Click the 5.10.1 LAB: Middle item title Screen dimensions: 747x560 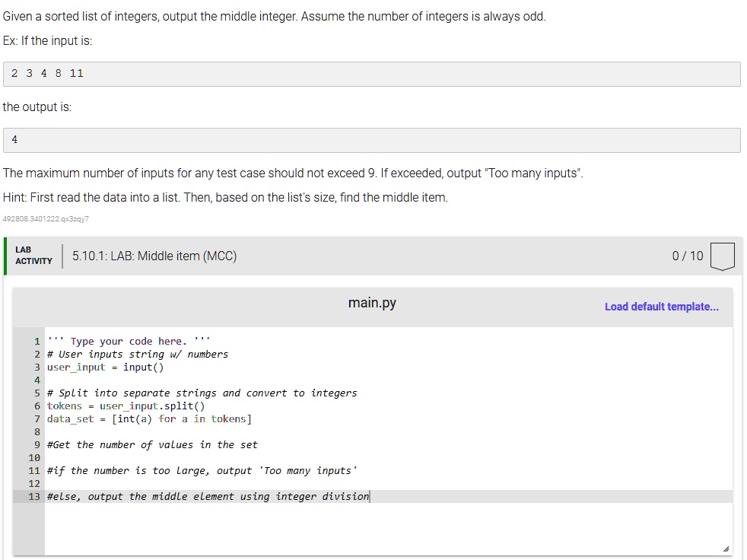point(154,256)
